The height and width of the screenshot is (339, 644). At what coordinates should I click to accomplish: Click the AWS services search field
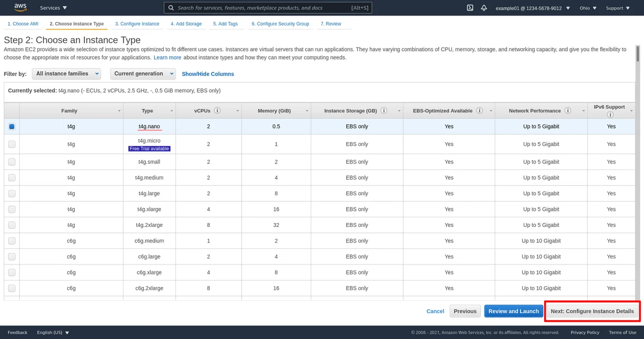[x=267, y=8]
